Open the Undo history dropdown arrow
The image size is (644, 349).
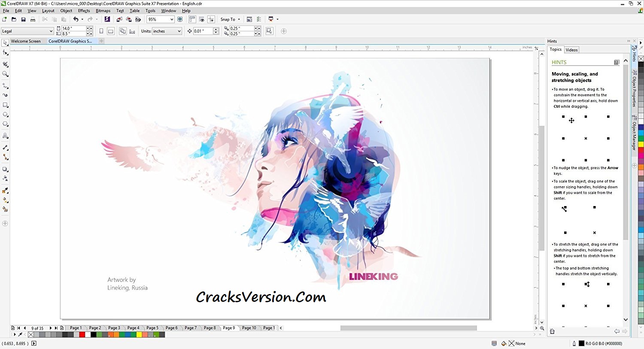82,19
